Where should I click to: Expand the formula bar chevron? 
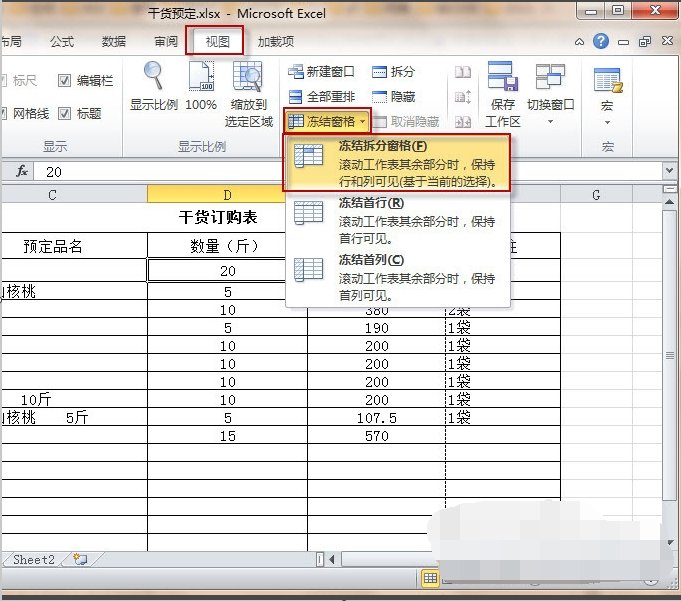(x=669, y=170)
